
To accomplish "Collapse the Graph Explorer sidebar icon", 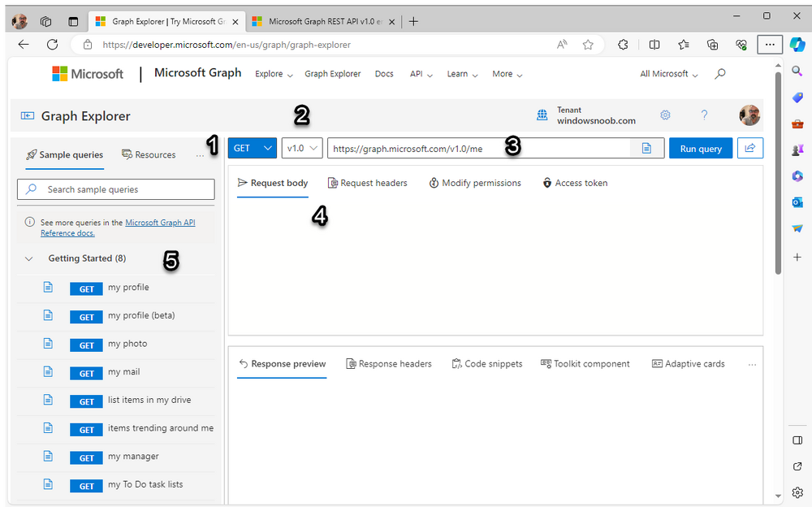I will pyautogui.click(x=28, y=115).
